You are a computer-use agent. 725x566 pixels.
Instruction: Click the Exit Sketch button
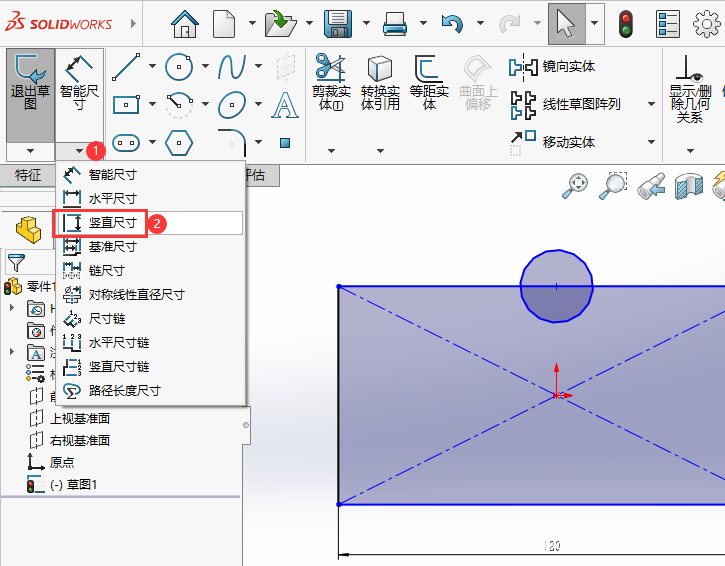click(x=31, y=95)
